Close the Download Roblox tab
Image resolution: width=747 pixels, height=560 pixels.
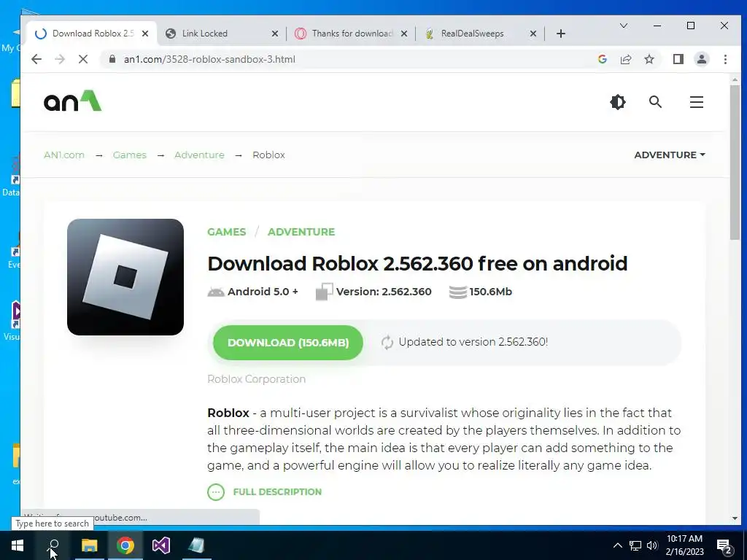[x=145, y=34]
